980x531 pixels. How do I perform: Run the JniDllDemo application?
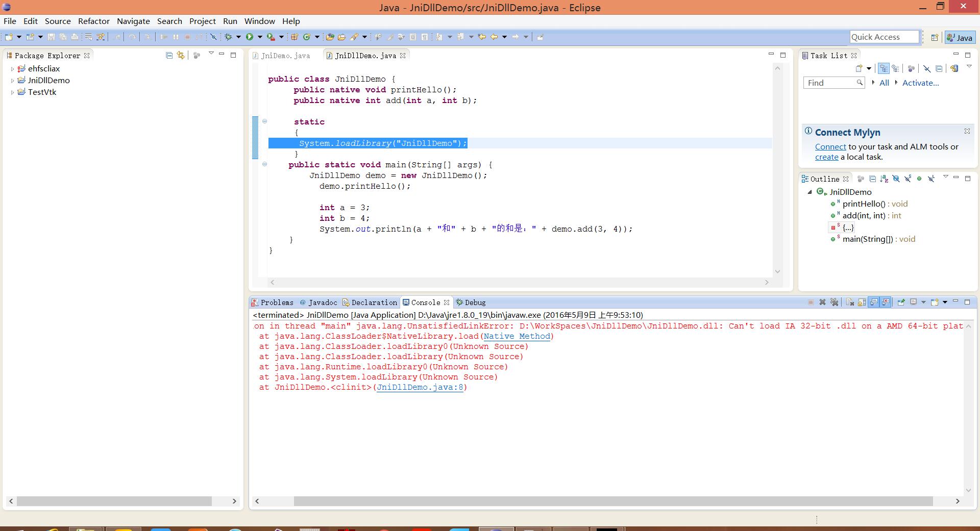[x=250, y=37]
